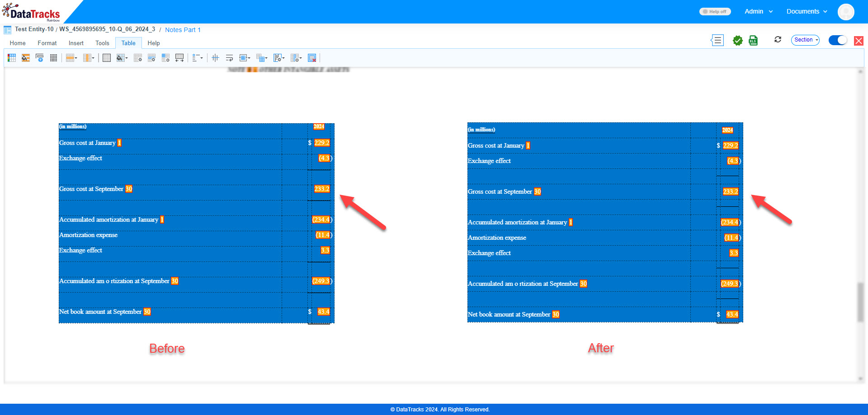This screenshot has height=415, width=868.
Task: Click the dotted grid table icon
Action: [53, 58]
